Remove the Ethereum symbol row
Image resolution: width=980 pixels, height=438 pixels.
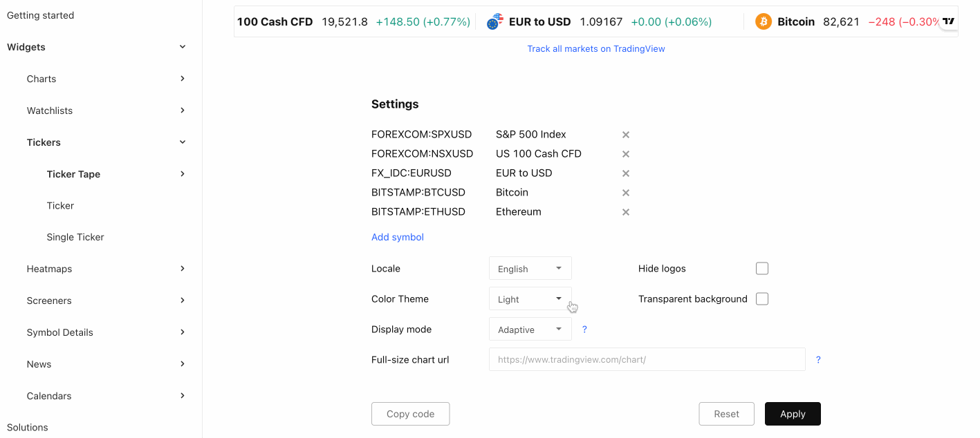coord(626,212)
